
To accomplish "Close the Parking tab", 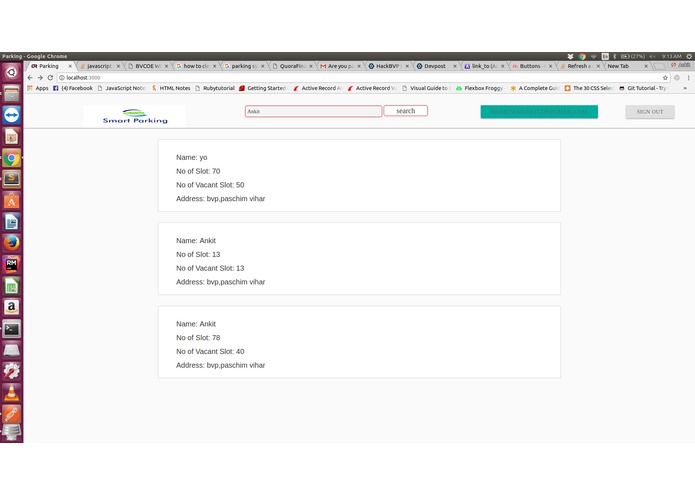I will [70, 66].
